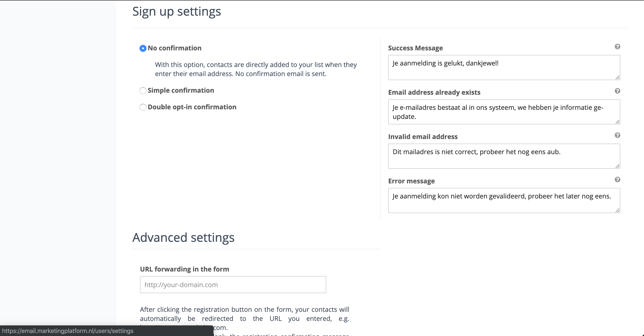Grab the Email already exists textarea resize handle
Screen dimensions: 644x336
617,122
